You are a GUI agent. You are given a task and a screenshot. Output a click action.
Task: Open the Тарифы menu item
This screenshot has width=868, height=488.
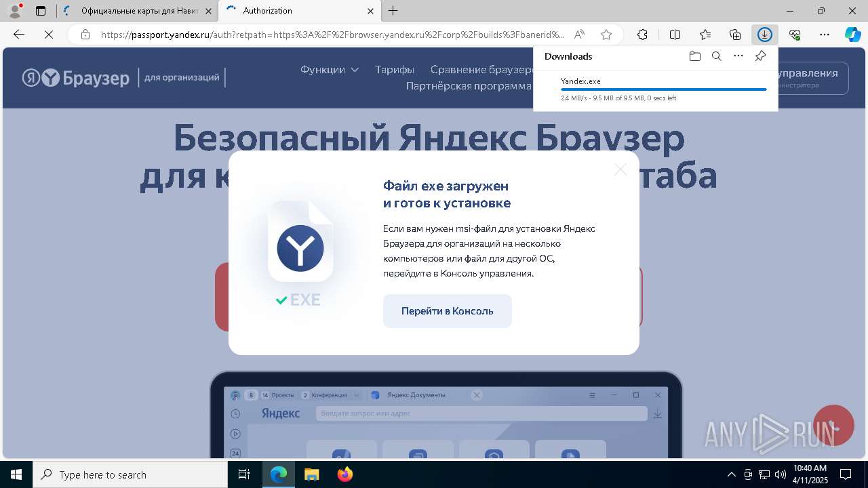395,69
